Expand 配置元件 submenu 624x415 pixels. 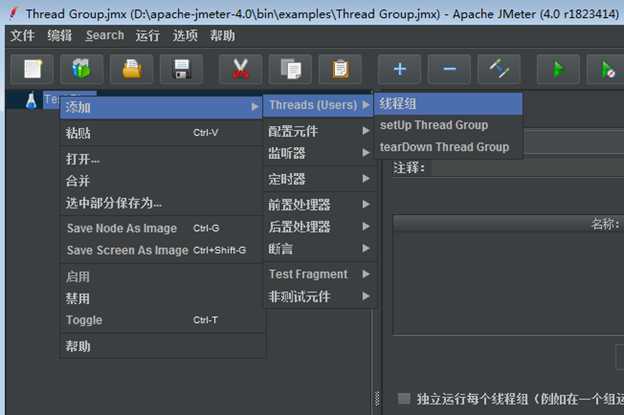click(x=319, y=131)
